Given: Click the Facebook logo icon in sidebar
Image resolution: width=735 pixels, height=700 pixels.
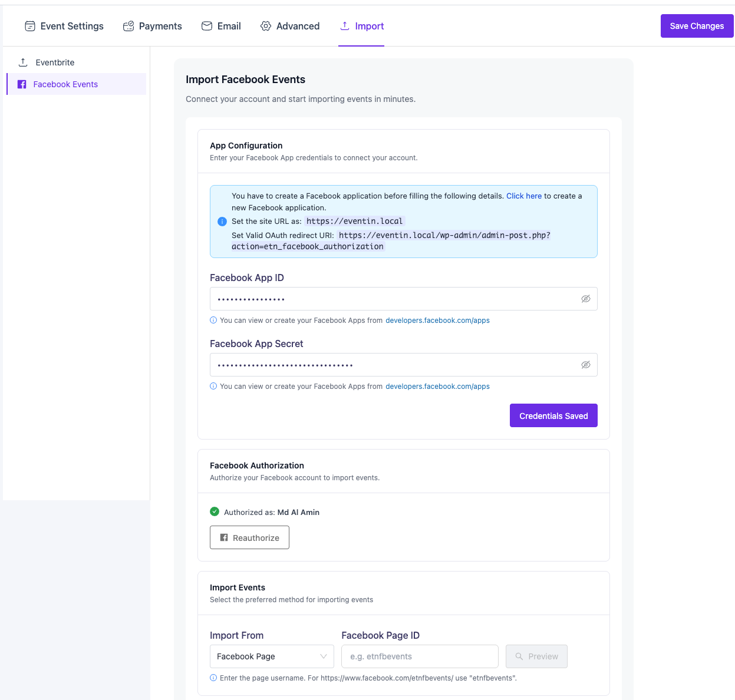Looking at the screenshot, I should pos(22,84).
